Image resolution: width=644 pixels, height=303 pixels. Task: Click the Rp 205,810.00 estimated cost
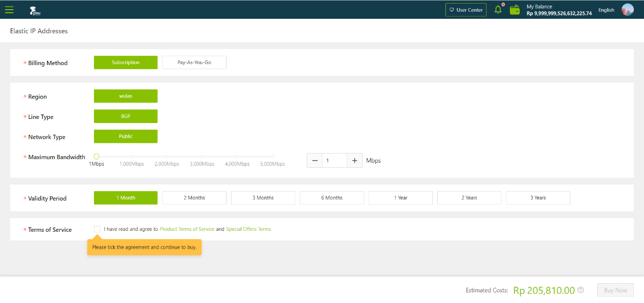click(544, 290)
